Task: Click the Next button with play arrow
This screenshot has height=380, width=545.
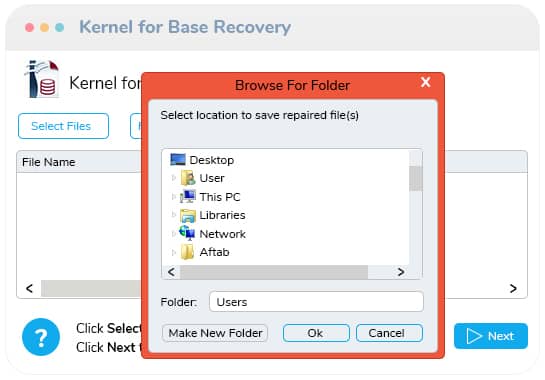Action: click(491, 336)
